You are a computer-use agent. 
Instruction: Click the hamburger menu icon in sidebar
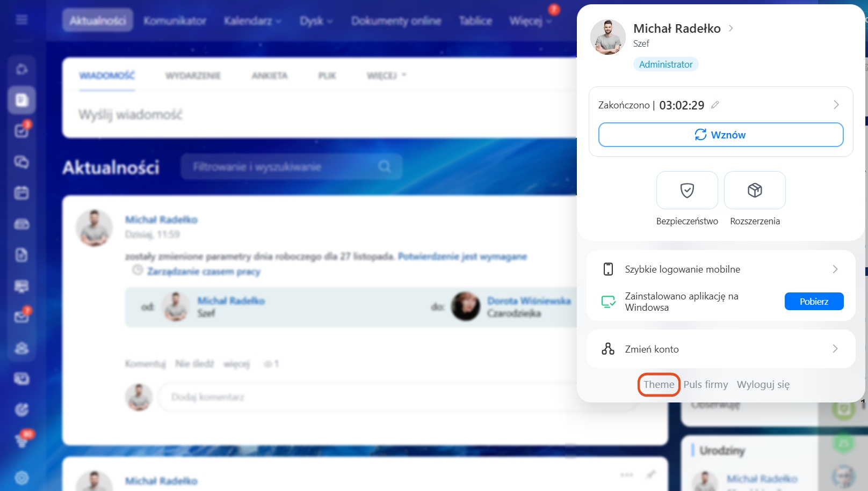(x=21, y=20)
